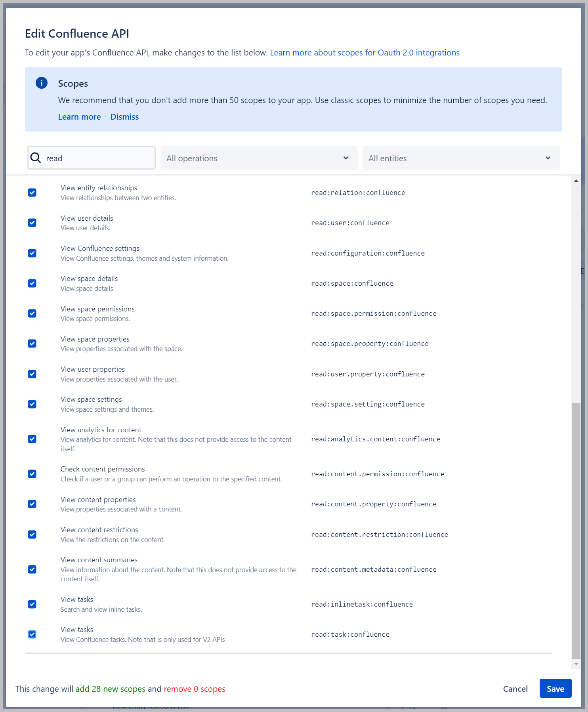Click the scrollbar up arrow
The height and width of the screenshot is (712, 588).
[x=576, y=181]
